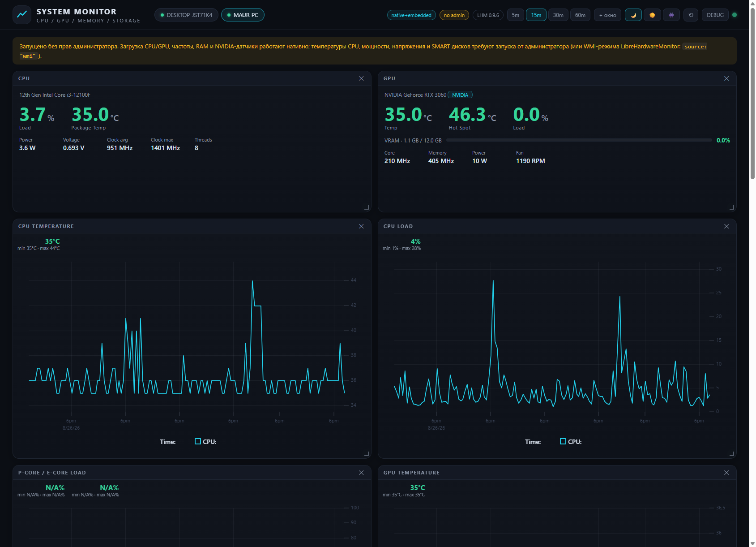Select the MAUR-PC host tab

pos(243,15)
